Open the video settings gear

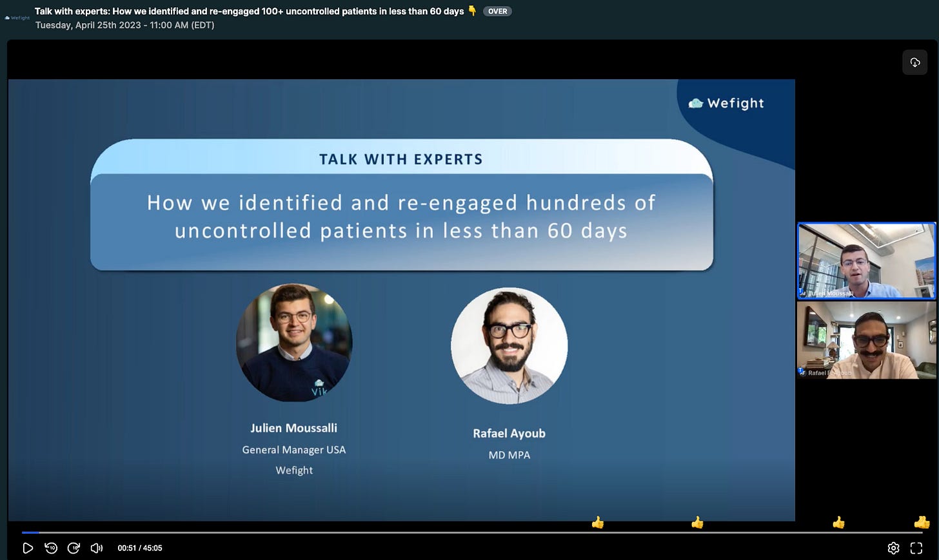point(893,548)
